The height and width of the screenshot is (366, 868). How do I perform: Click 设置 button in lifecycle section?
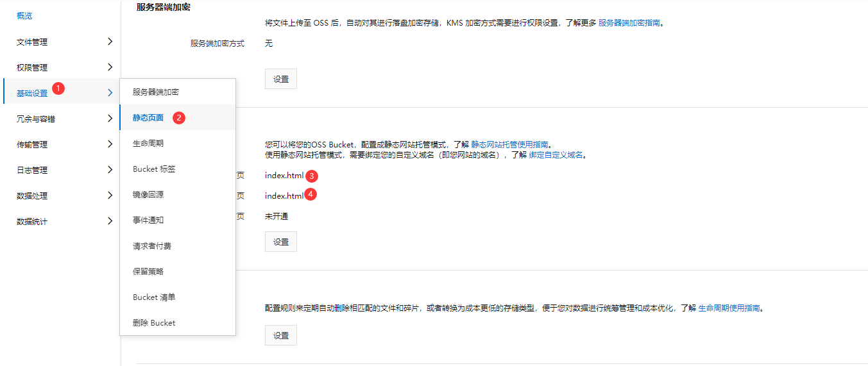(281, 335)
